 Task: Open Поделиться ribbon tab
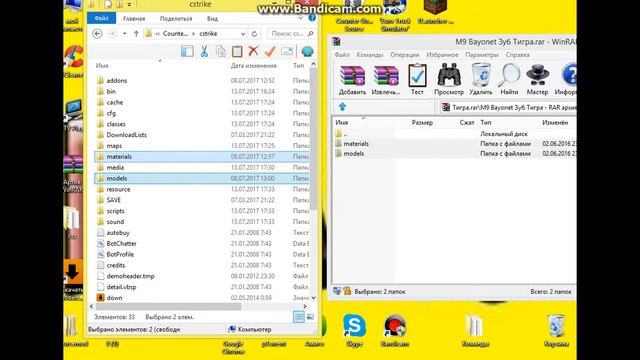point(176,18)
